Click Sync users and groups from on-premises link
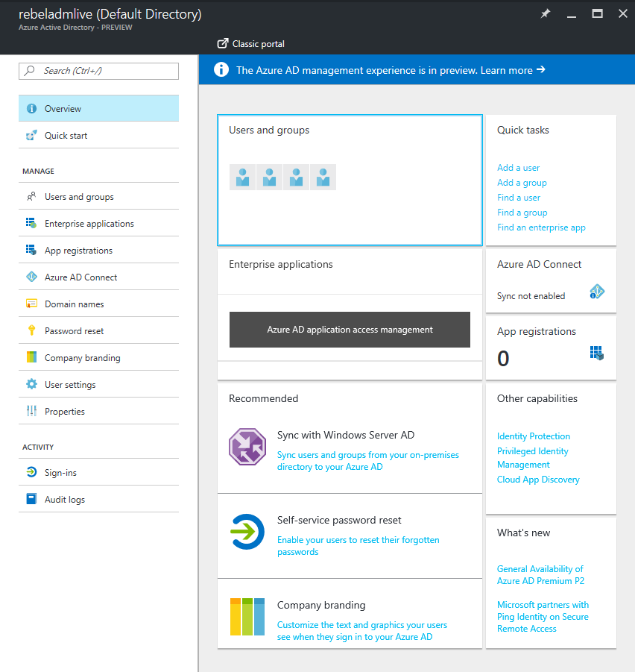Viewport: 635px width, 672px height. 368,461
